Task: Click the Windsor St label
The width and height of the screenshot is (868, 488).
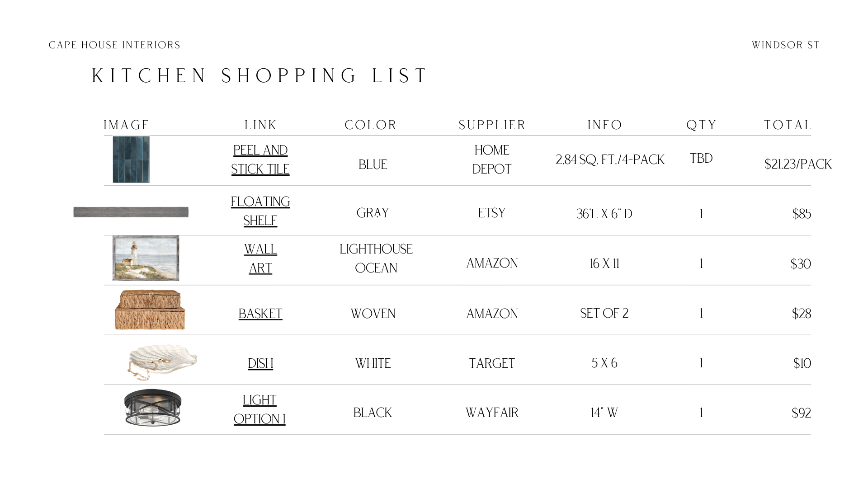Action: coord(786,45)
